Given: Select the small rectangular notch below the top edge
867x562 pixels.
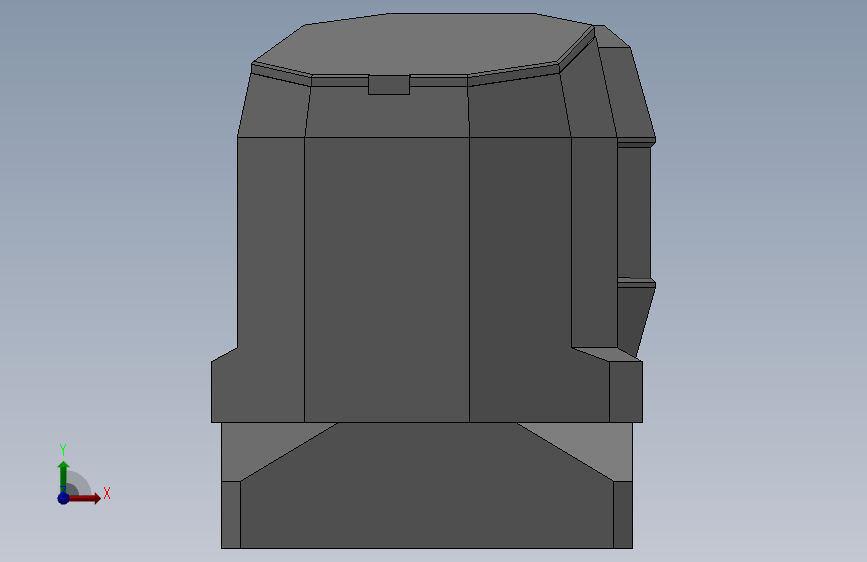Looking at the screenshot, I should [389, 85].
